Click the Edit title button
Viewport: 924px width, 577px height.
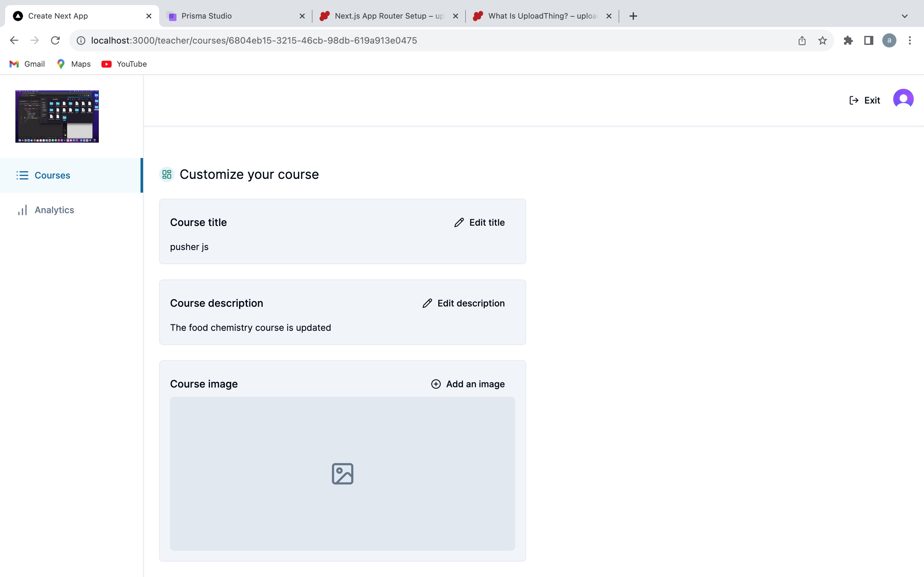(480, 222)
